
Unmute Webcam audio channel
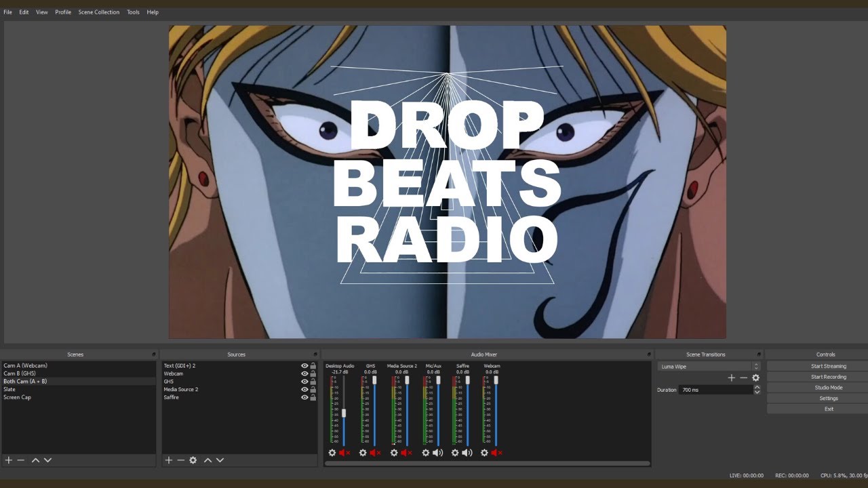tap(496, 453)
